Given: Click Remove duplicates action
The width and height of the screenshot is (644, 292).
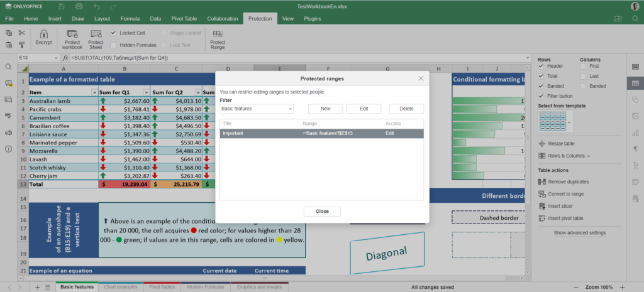Looking at the screenshot, I should coord(563,181).
